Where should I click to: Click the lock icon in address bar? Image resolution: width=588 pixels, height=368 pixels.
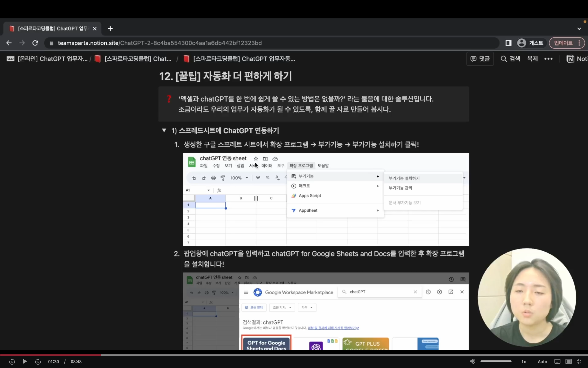[51, 43]
